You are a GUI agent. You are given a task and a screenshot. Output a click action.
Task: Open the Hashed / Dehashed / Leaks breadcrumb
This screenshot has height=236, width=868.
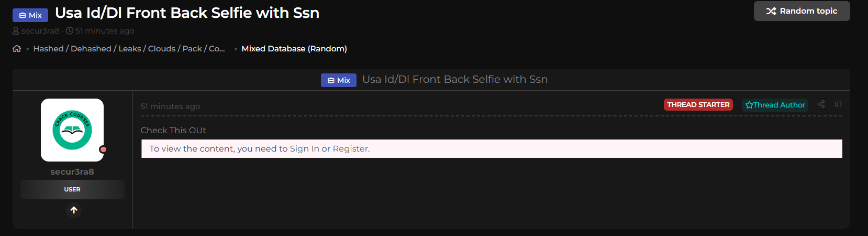(x=129, y=49)
